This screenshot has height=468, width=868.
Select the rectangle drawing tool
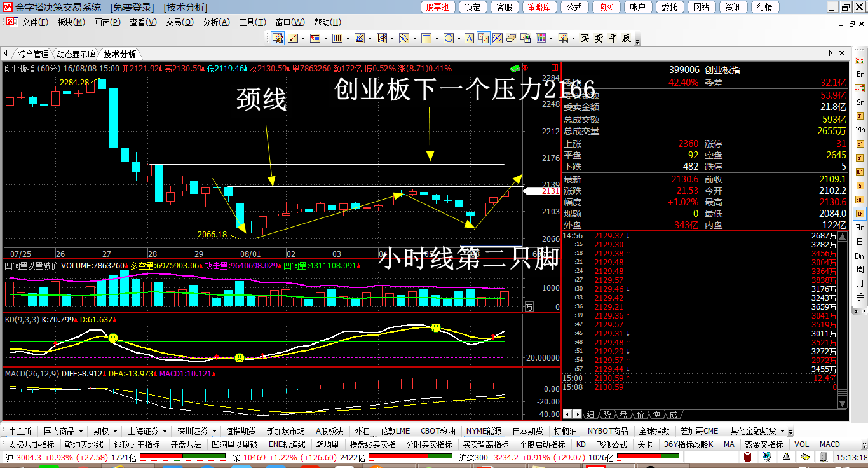[x=426, y=38]
